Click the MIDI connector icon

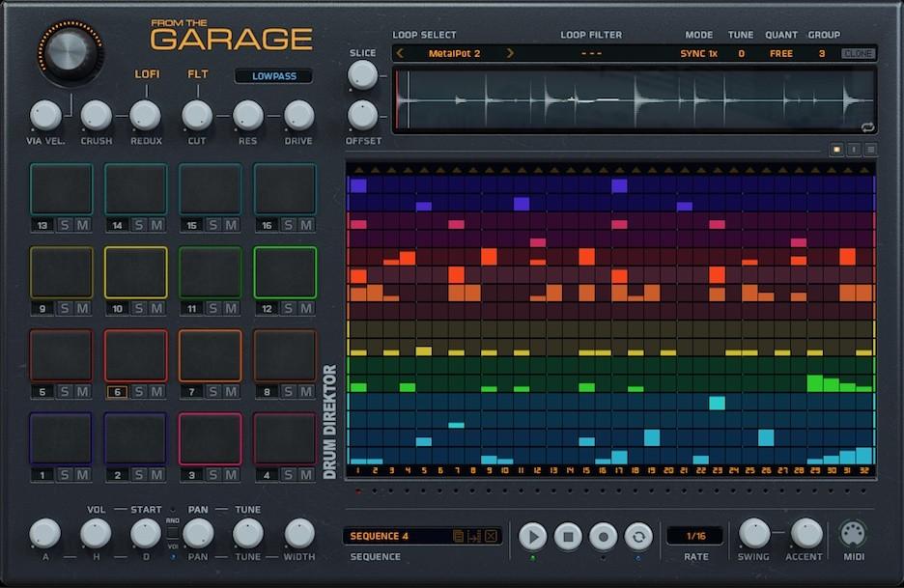853,534
